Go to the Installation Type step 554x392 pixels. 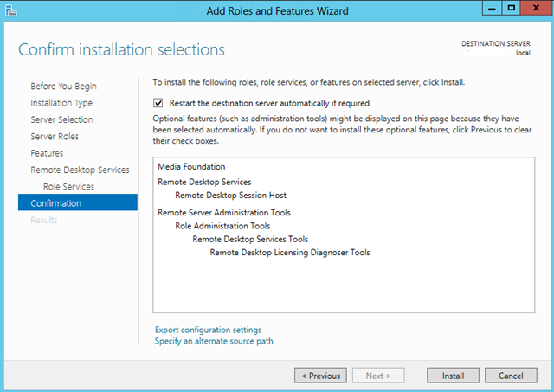[61, 103]
